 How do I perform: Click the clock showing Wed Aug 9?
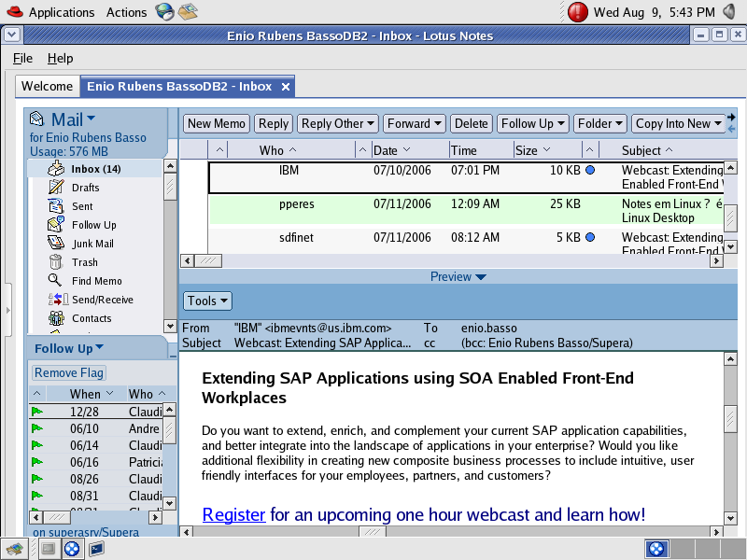[x=654, y=12]
